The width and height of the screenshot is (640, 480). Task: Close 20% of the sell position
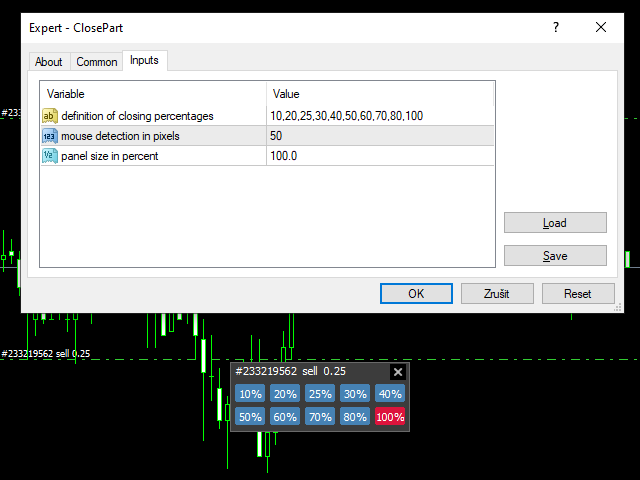click(285, 394)
